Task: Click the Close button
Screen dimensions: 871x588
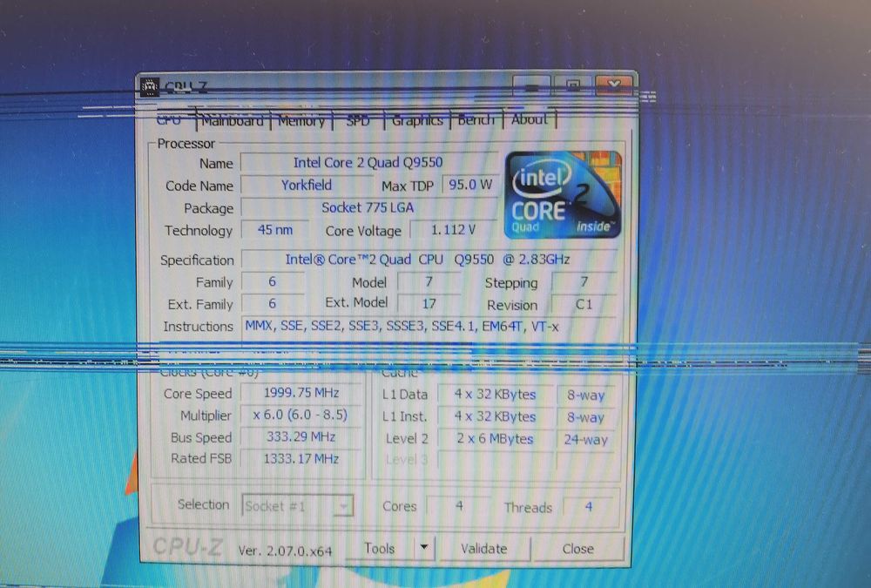Action: pyautogui.click(x=577, y=549)
